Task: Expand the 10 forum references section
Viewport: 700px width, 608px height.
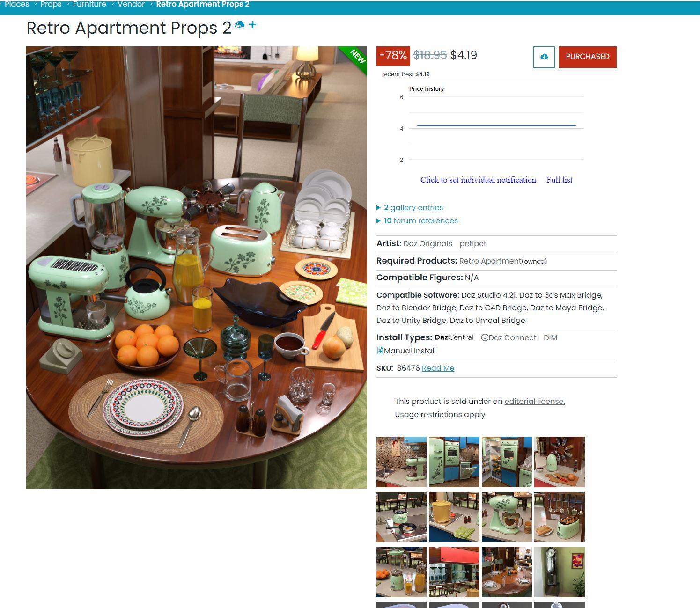Action: (417, 220)
